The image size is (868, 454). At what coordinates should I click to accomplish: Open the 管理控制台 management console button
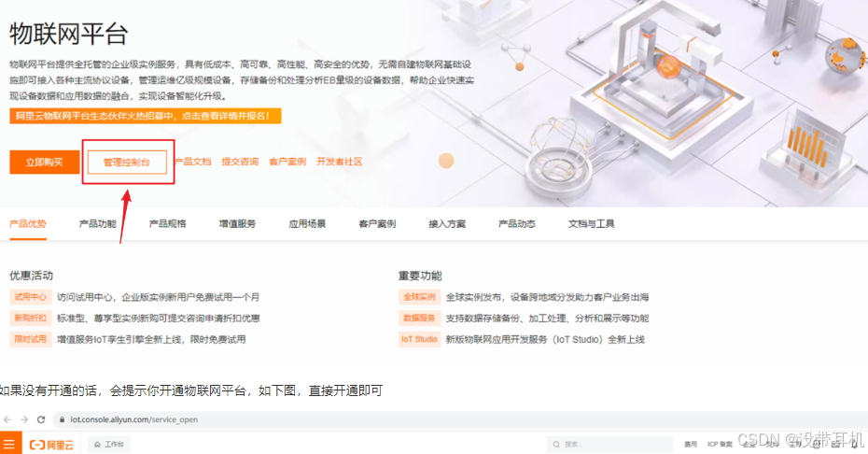click(x=127, y=163)
